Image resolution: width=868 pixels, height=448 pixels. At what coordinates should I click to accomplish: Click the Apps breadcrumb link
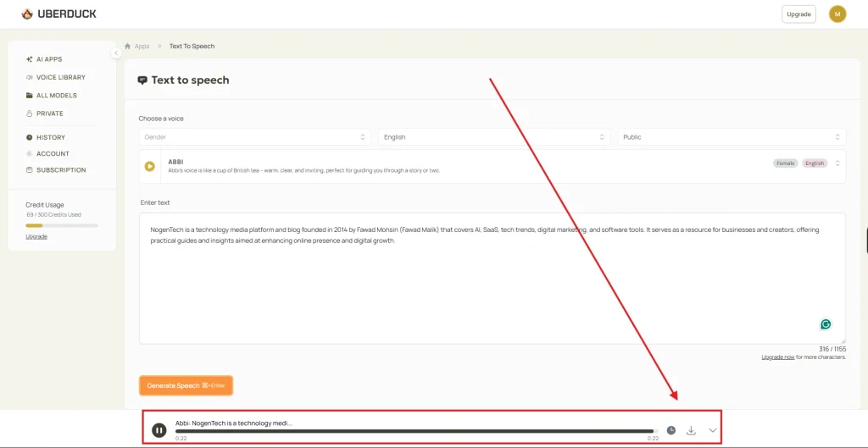142,46
